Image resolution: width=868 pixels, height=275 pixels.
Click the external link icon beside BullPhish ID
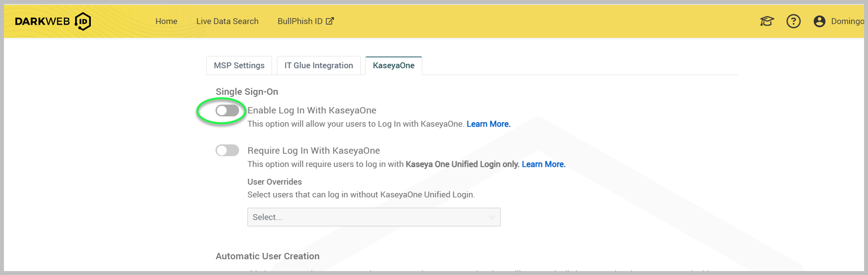(x=330, y=21)
